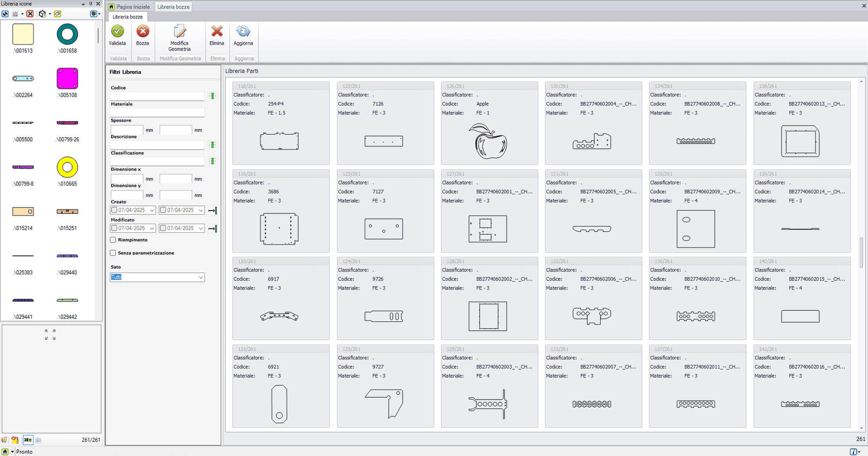The width and height of the screenshot is (868, 456).
Task: Check the first Creato date checkbox
Action: (114, 211)
